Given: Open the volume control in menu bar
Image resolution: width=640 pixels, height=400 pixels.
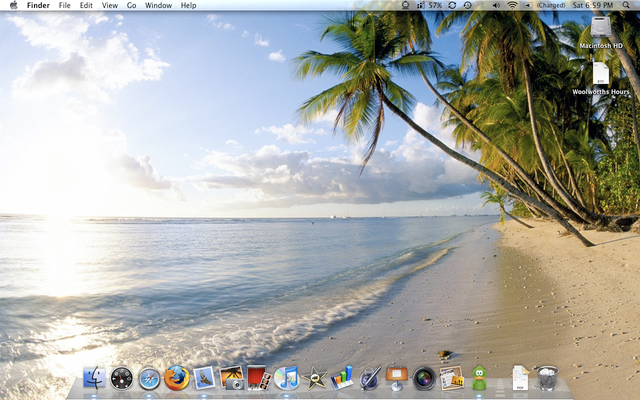Looking at the screenshot, I should coord(494,6).
